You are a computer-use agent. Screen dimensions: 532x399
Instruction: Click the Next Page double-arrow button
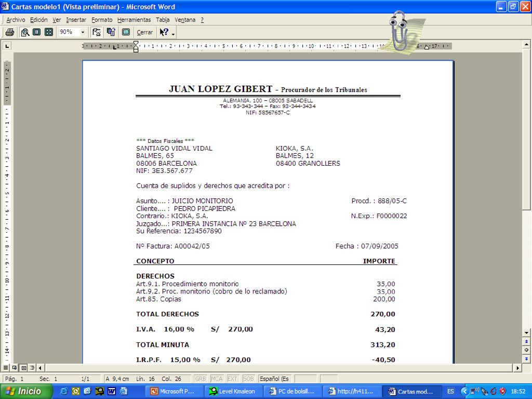point(527,358)
